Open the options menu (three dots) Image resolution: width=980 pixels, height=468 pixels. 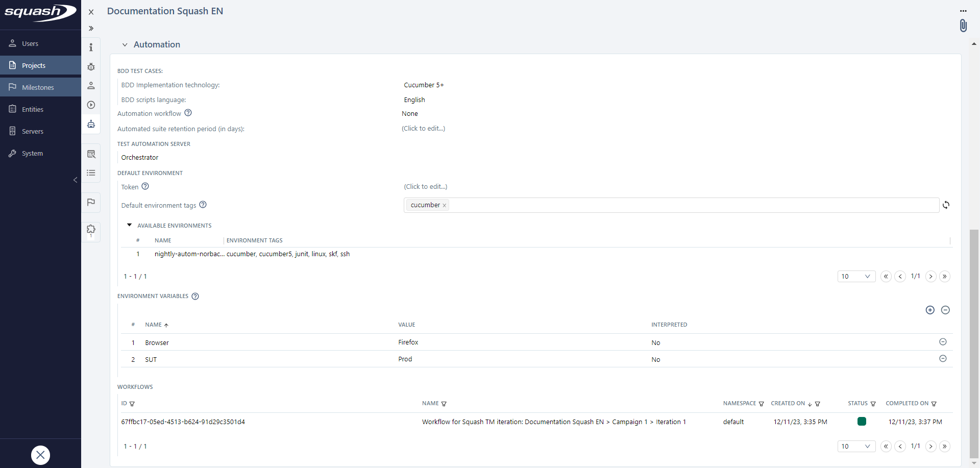coord(964,10)
